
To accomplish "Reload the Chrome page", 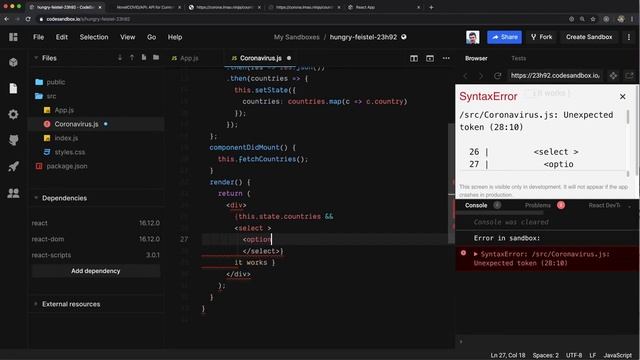I will (x=28, y=19).
